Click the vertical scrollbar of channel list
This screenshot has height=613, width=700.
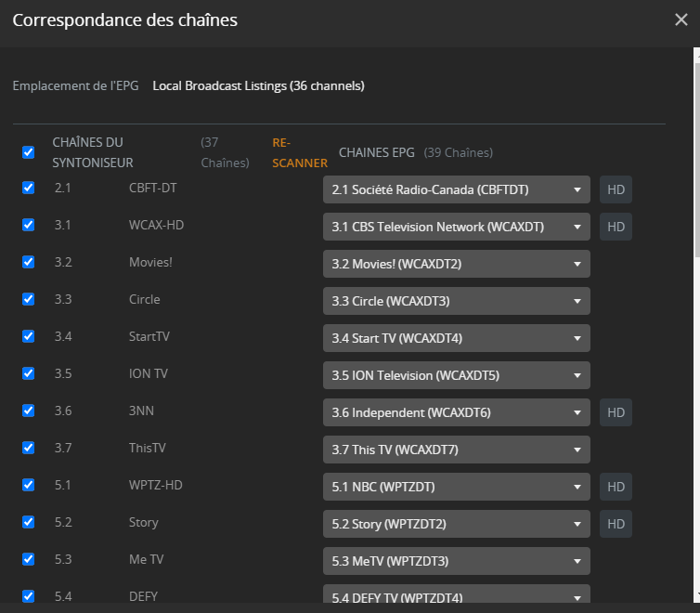tap(696, 149)
